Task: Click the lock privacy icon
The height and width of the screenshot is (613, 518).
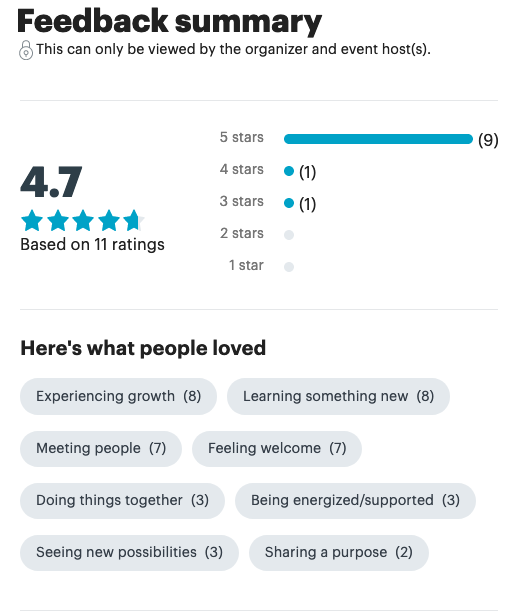Action: [x=26, y=50]
